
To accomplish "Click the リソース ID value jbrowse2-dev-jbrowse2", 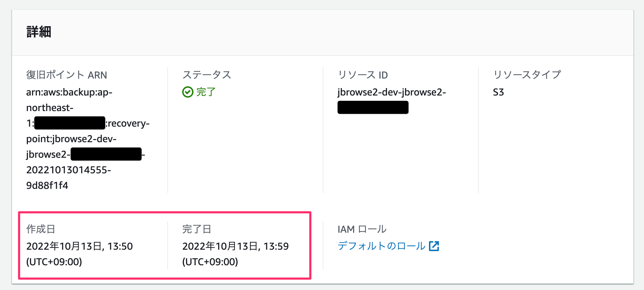I will tap(392, 92).
